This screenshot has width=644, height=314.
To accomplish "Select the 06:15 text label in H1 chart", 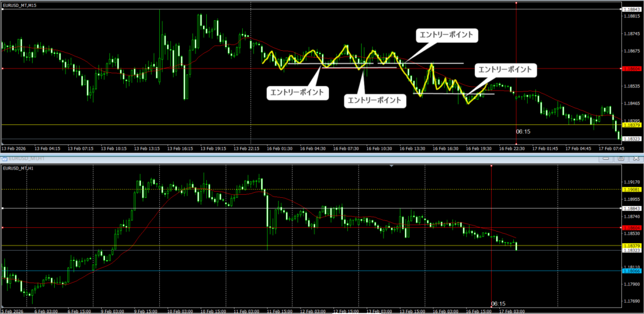I will 497,303.
